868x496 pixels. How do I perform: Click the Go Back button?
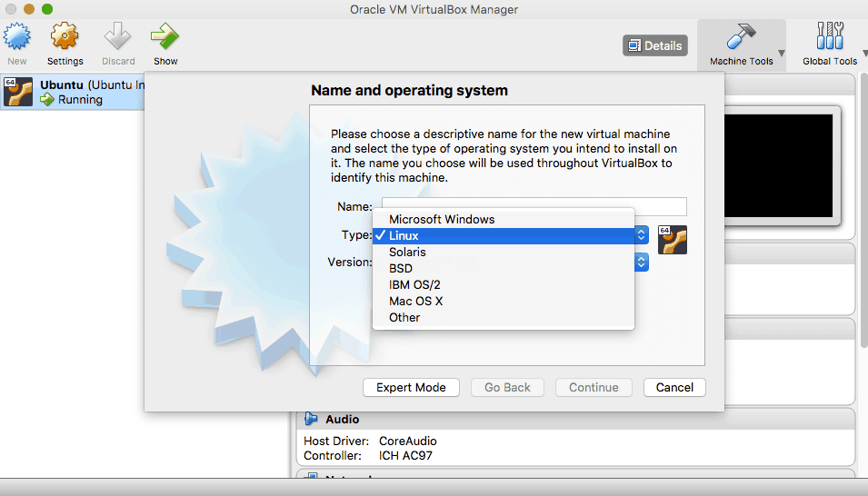508,388
